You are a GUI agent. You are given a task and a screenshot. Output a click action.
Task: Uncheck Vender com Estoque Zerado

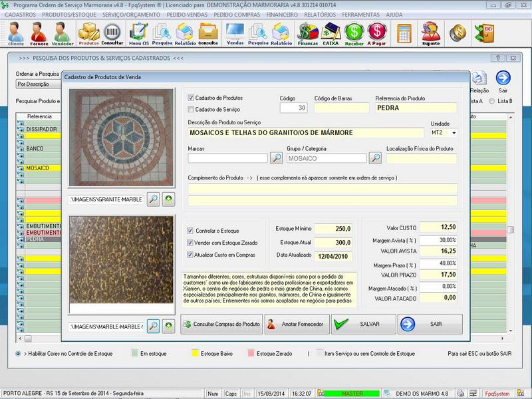[190, 242]
